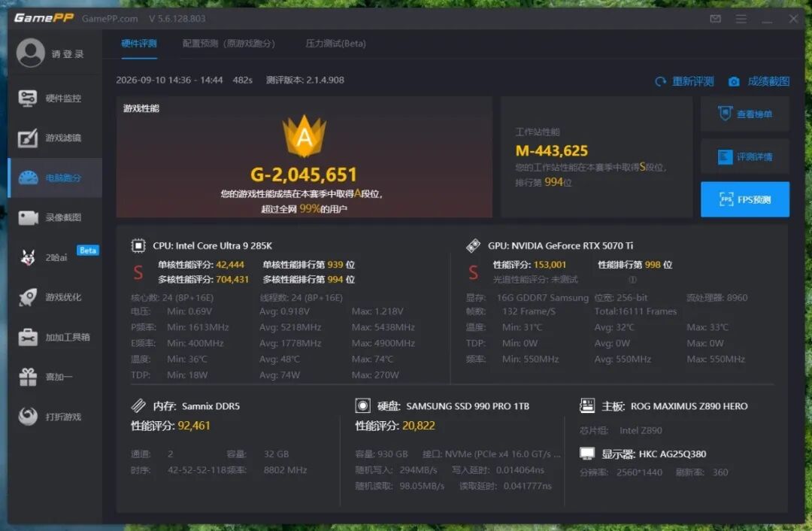This screenshot has width=812, height=531.
Task: Open the game filter sidebar icon
Action: pos(28,138)
